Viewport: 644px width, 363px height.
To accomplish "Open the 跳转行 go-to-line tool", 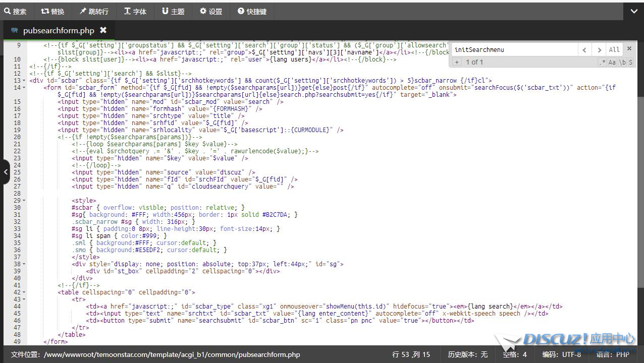I will pyautogui.click(x=94, y=11).
